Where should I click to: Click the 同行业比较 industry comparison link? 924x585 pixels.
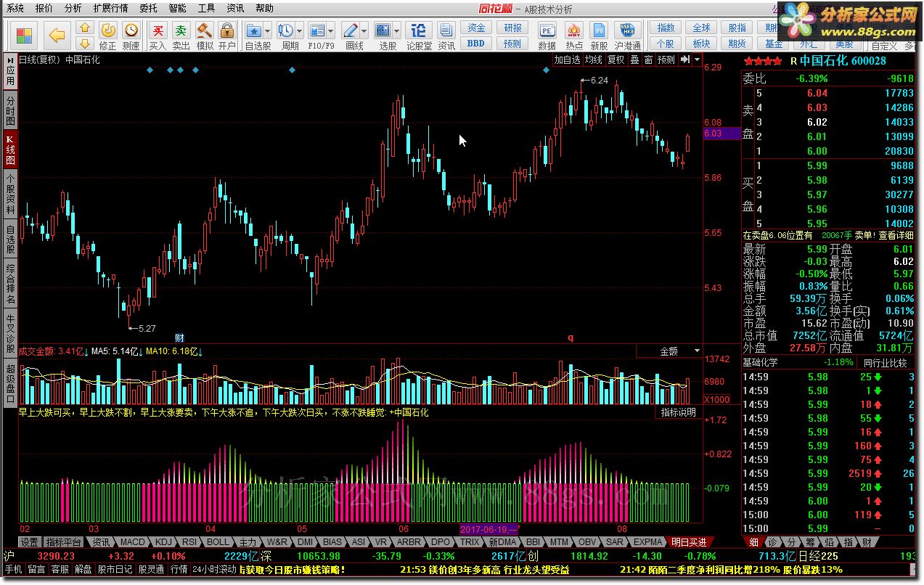click(885, 362)
